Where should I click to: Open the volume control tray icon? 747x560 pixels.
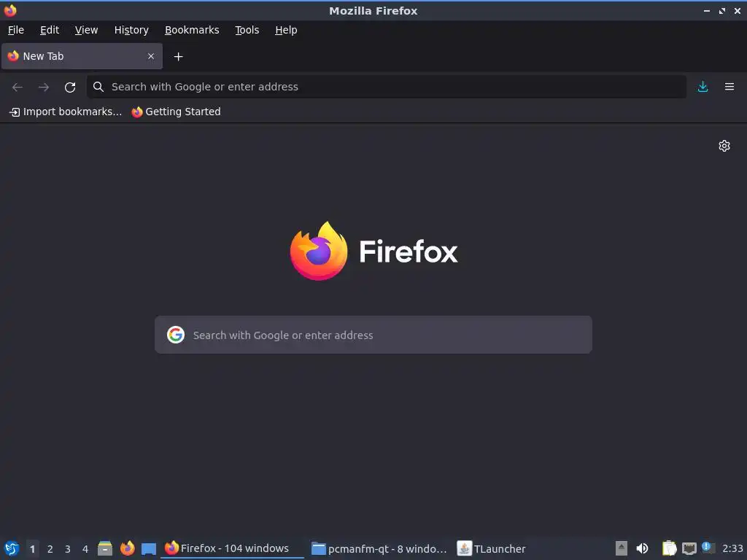click(x=642, y=548)
